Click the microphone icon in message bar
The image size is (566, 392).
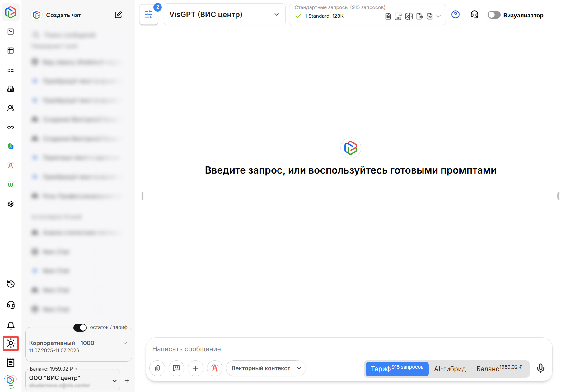(x=540, y=368)
